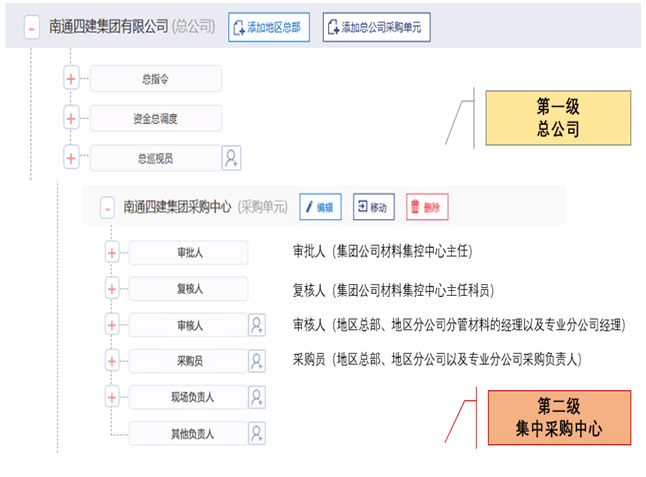
Task: Select the 审批人 role box
Action: coord(189,253)
